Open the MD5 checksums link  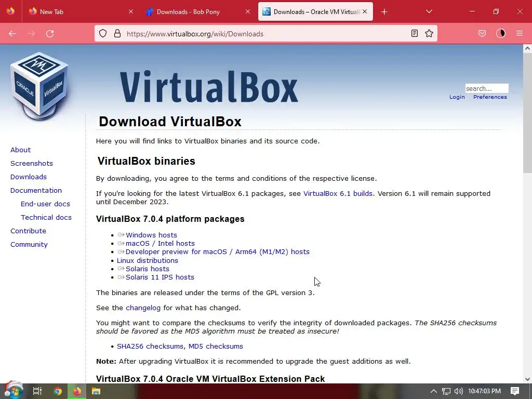[216, 347]
